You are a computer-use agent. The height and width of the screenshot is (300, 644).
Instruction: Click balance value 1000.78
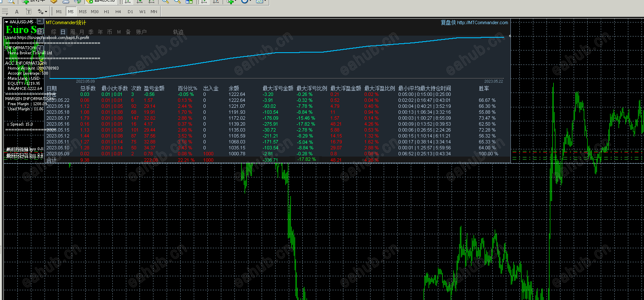tap(237, 154)
